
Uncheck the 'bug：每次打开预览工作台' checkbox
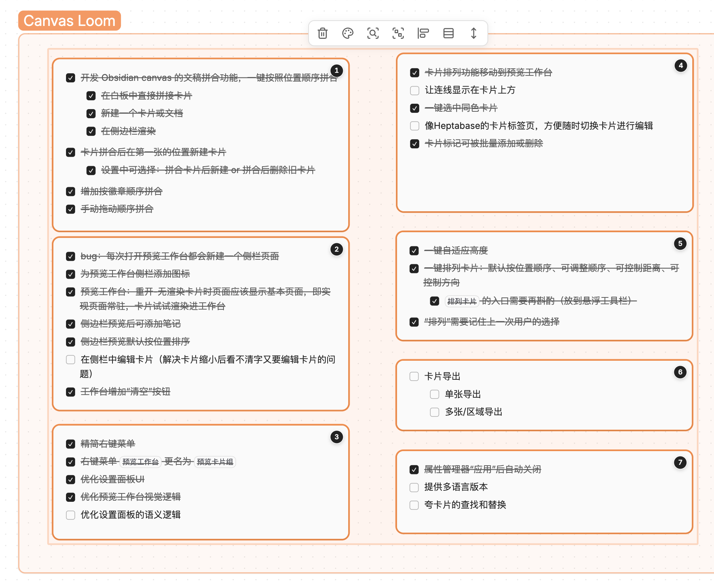point(71,256)
